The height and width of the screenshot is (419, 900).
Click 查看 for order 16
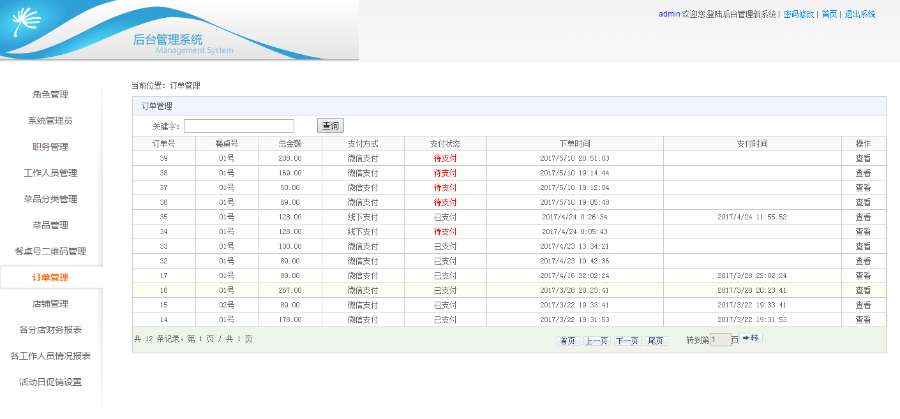pos(863,290)
